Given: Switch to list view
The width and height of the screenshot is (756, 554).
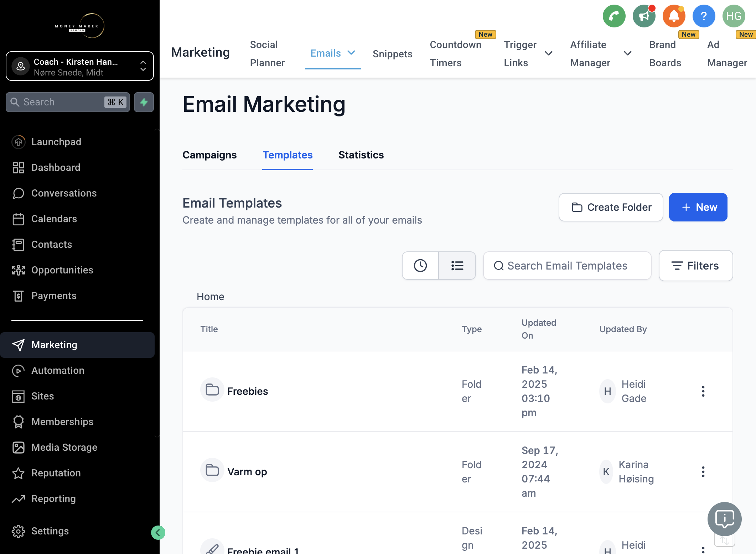Looking at the screenshot, I should tap(457, 266).
